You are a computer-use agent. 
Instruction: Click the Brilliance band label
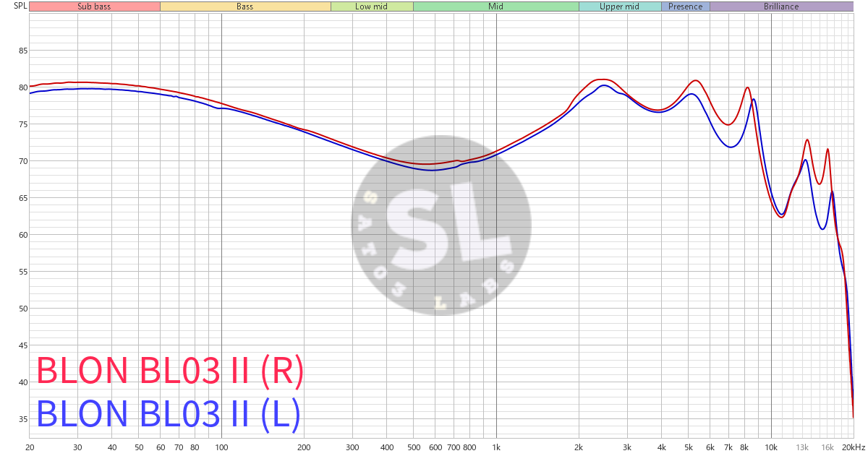[x=781, y=7]
